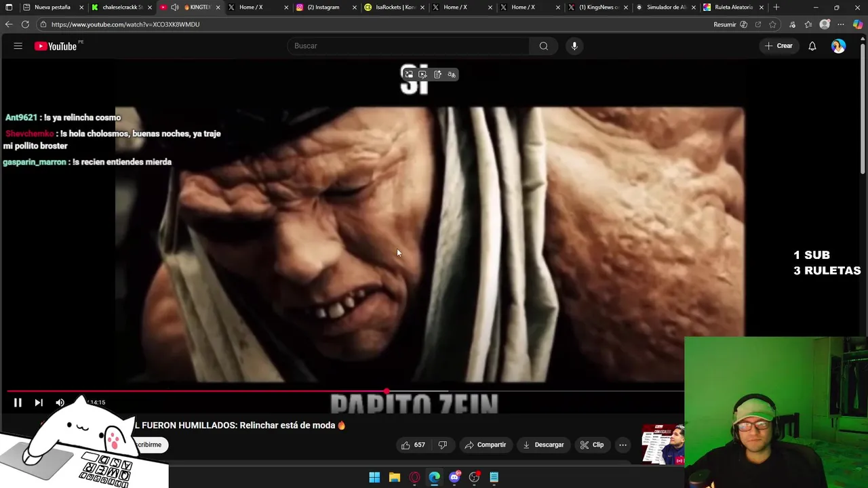
Task: Switch to the chaleselcrackk tab
Action: (122, 7)
